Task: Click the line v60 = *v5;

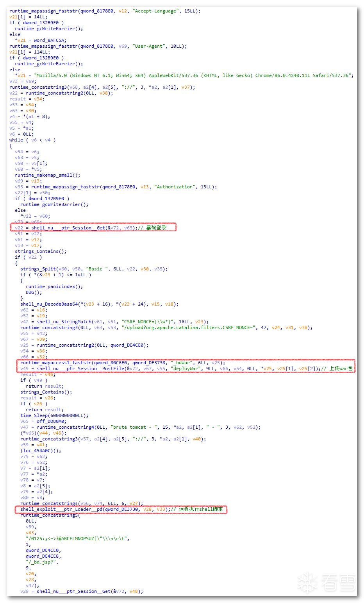Action: 29,169
